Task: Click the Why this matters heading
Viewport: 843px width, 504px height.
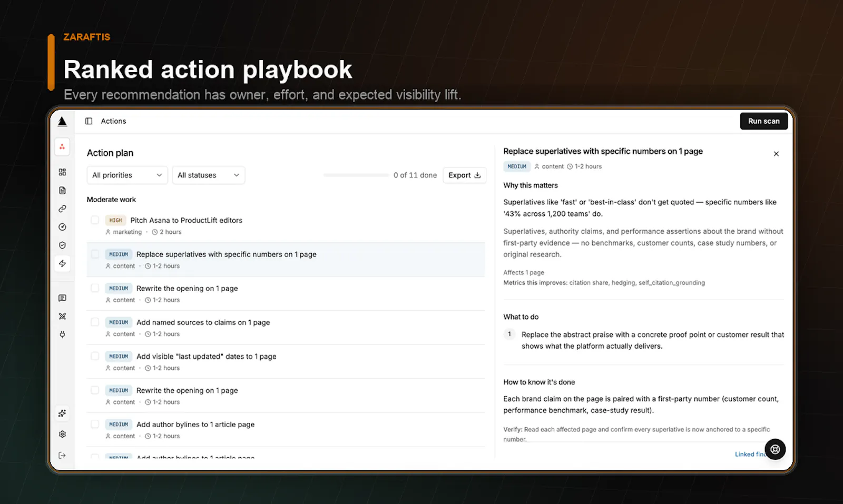Action: coord(531,185)
